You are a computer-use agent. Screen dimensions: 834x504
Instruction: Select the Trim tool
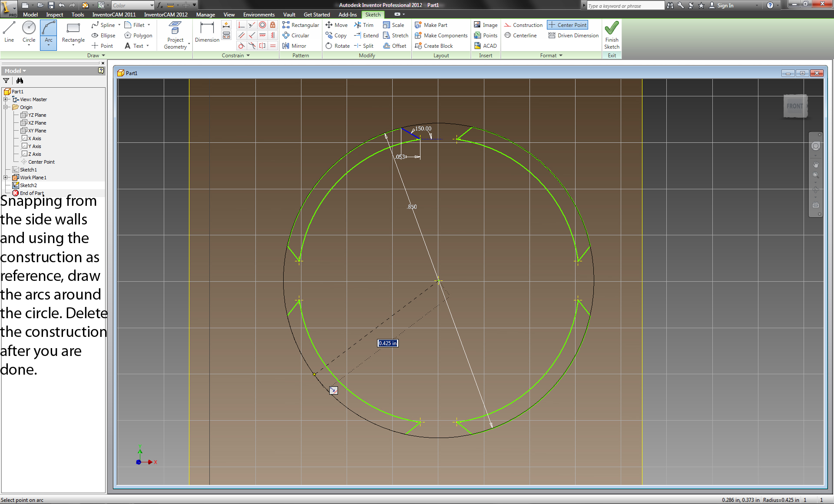[x=364, y=25]
